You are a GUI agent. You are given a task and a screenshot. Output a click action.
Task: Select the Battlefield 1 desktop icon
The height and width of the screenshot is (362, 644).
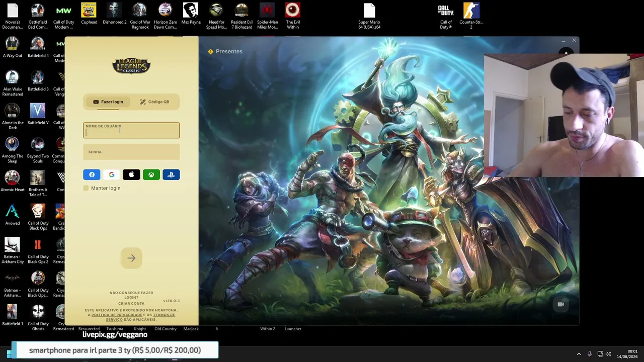coord(12,316)
